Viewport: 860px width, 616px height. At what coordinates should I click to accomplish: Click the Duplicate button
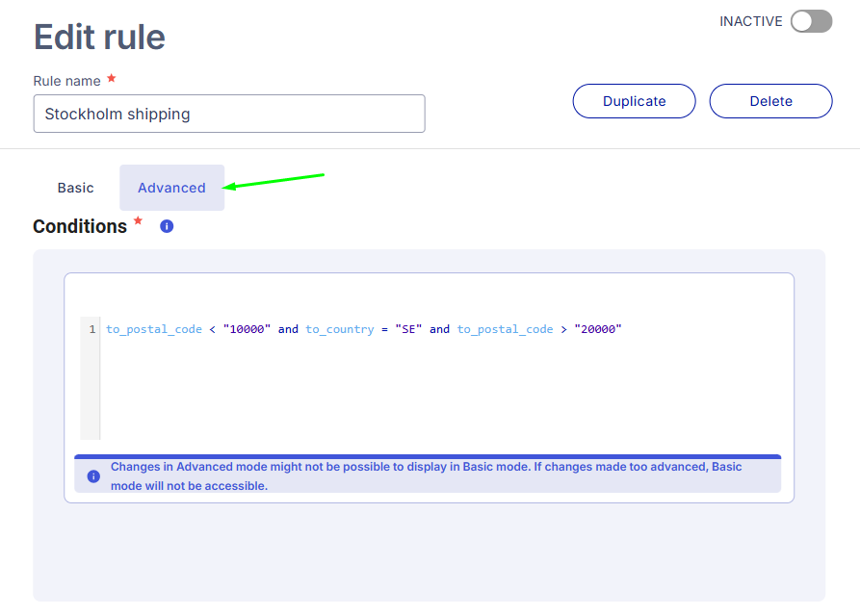[634, 101]
